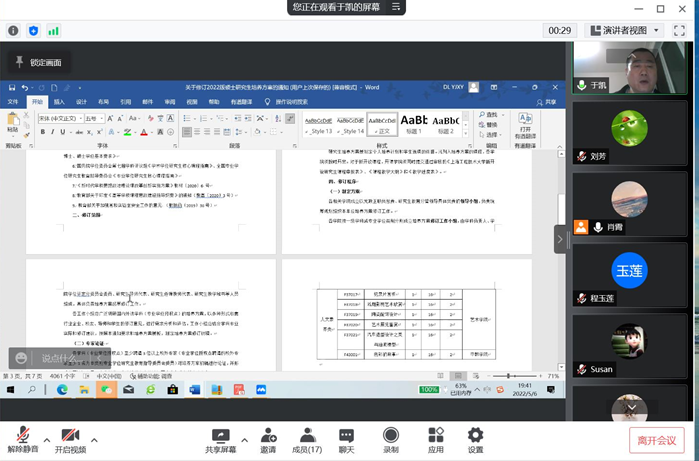Image resolution: width=699 pixels, height=461 pixels.
Task: Switch to the Word 插入 ribbon tab
Action: 59,102
